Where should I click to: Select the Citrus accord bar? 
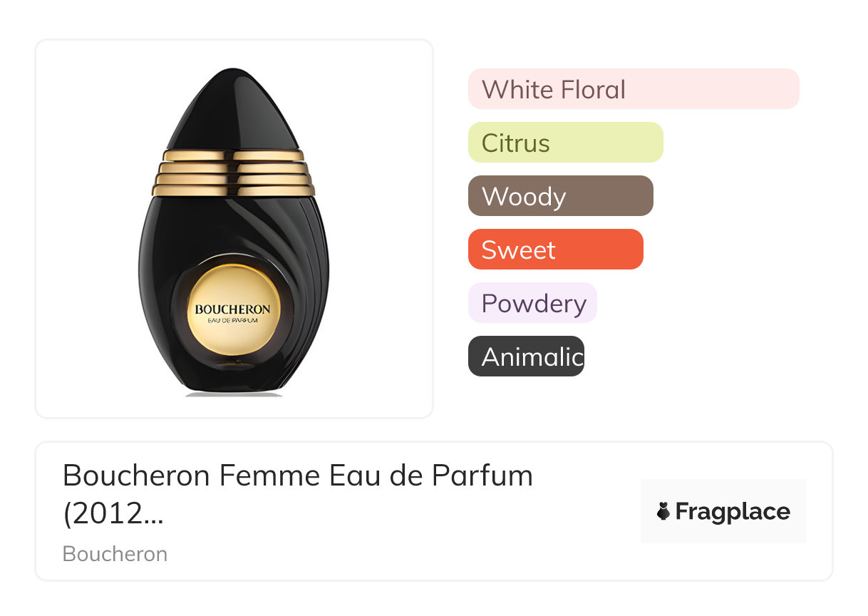coord(565,143)
